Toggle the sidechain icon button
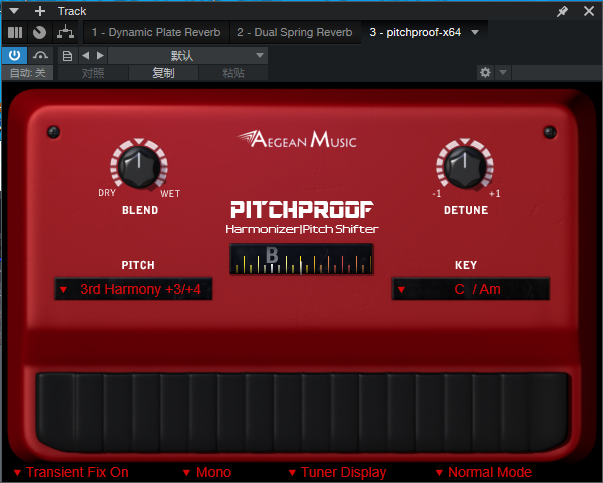 40,56
